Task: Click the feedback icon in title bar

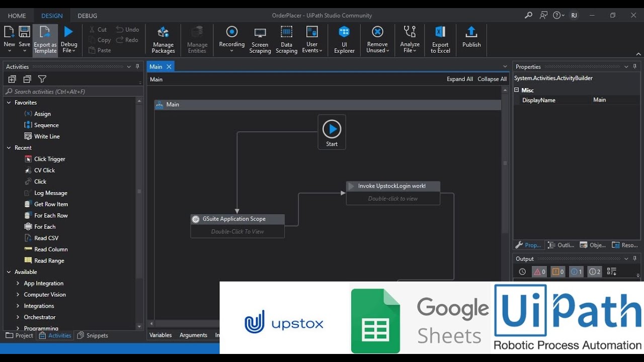Action: [x=543, y=16]
